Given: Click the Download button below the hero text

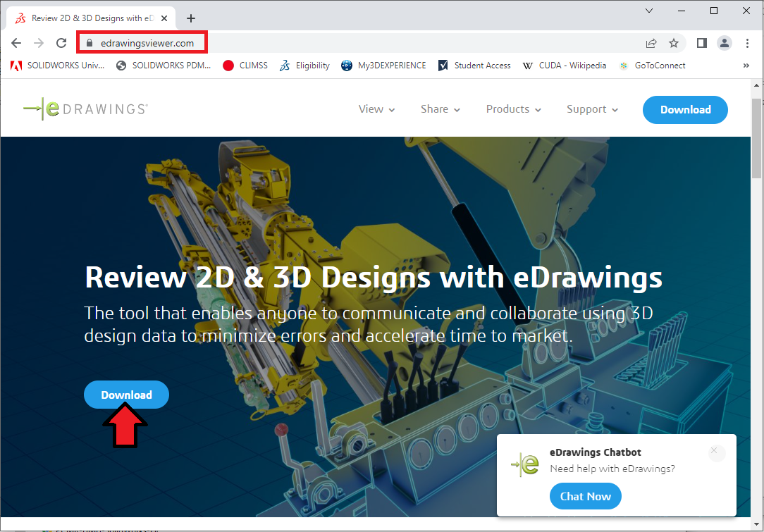Looking at the screenshot, I should point(126,395).
